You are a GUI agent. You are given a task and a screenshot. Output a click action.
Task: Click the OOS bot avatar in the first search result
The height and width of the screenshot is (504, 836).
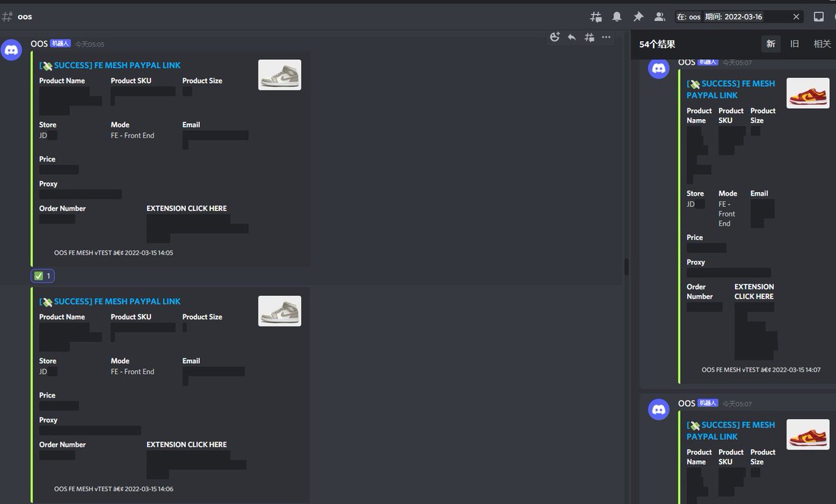click(659, 69)
